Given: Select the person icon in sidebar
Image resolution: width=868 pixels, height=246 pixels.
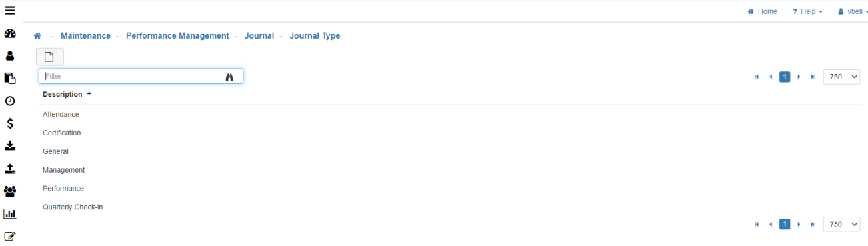Looking at the screenshot, I should tap(10, 56).
